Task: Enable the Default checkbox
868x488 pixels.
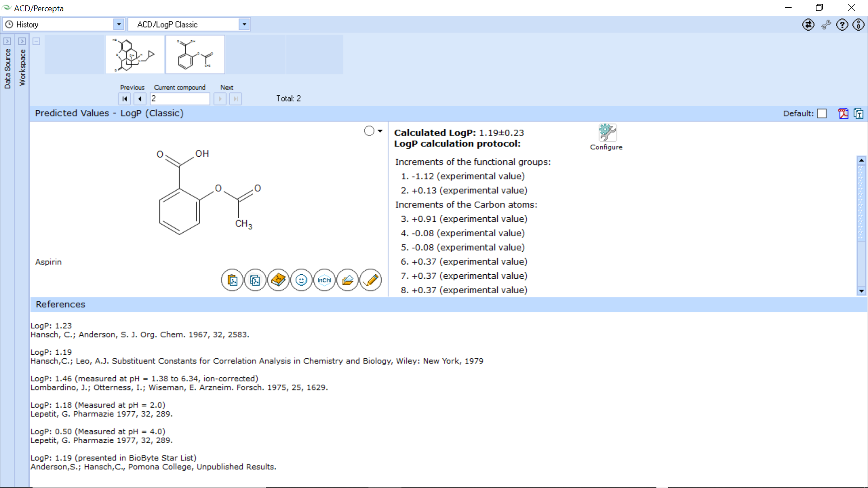Action: pyautogui.click(x=822, y=113)
